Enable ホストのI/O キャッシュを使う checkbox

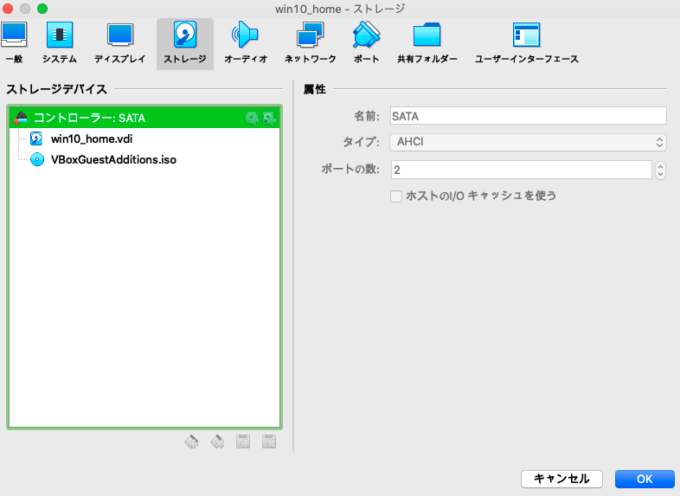(396, 196)
